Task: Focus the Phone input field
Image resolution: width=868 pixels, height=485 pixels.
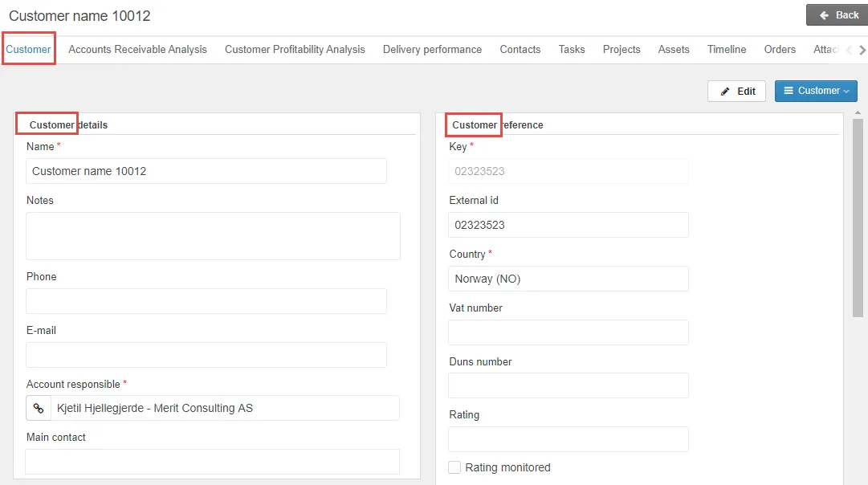Action: click(206, 301)
